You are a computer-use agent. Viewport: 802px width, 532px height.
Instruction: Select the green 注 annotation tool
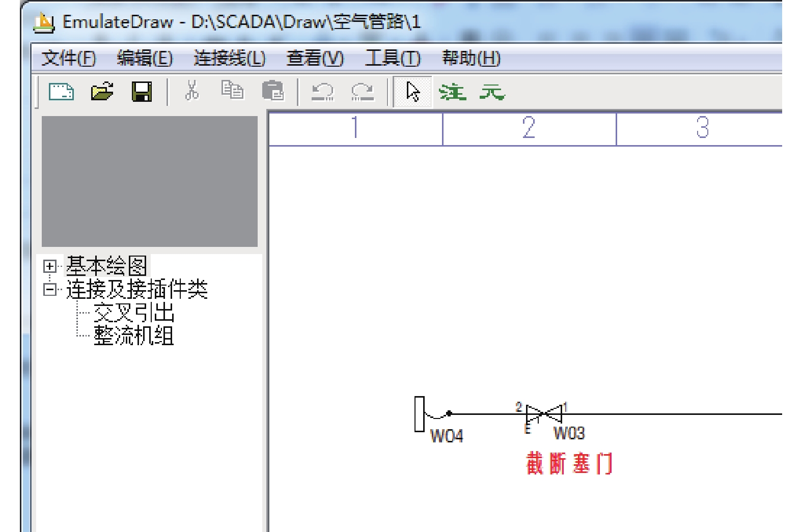pos(452,93)
